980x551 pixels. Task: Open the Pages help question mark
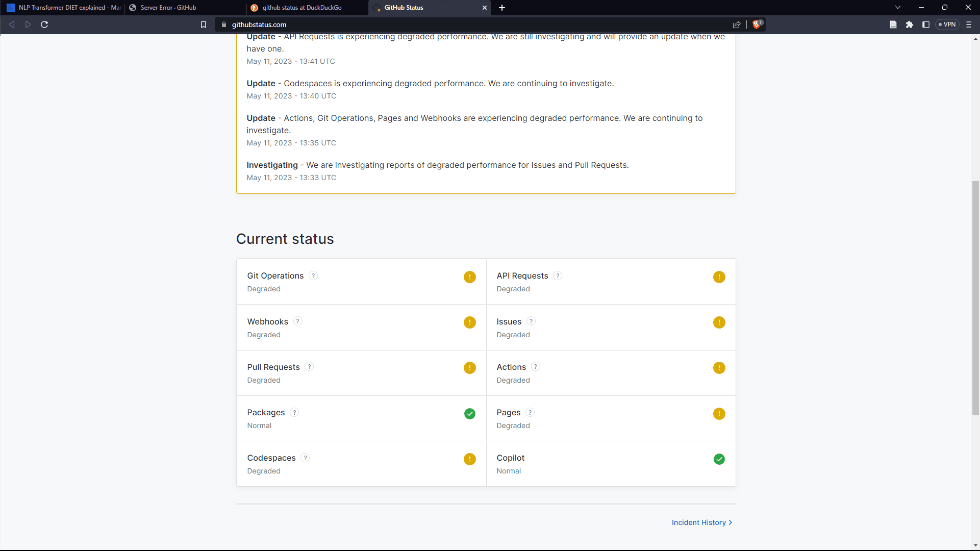click(530, 412)
